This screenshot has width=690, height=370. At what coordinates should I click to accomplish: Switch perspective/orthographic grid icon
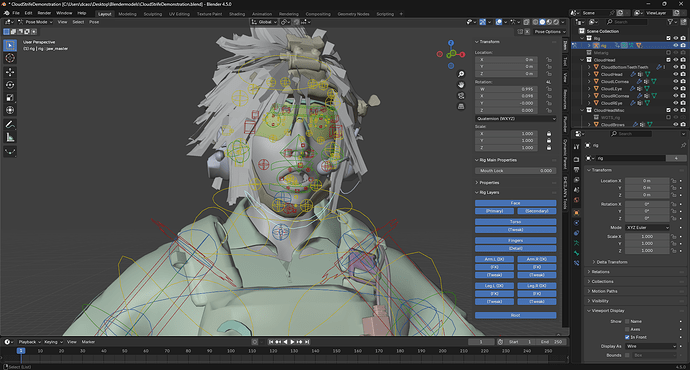[461, 106]
